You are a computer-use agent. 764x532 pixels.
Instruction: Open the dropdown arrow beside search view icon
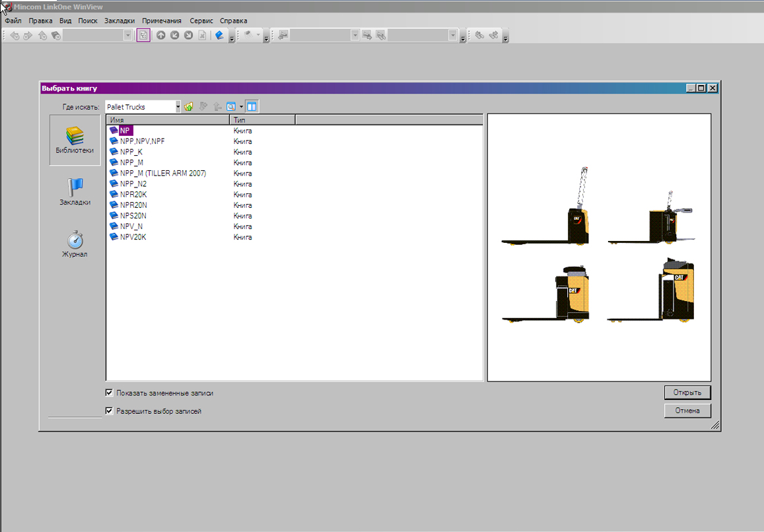click(x=241, y=107)
